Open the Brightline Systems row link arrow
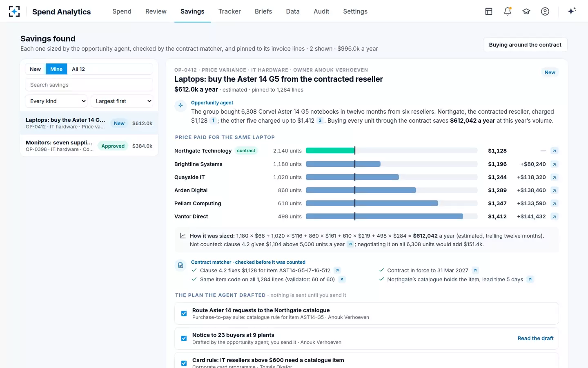The width and height of the screenshot is (588, 368). (x=555, y=164)
